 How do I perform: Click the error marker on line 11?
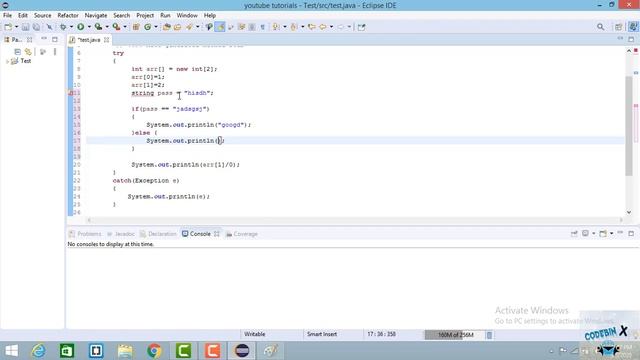point(71,93)
